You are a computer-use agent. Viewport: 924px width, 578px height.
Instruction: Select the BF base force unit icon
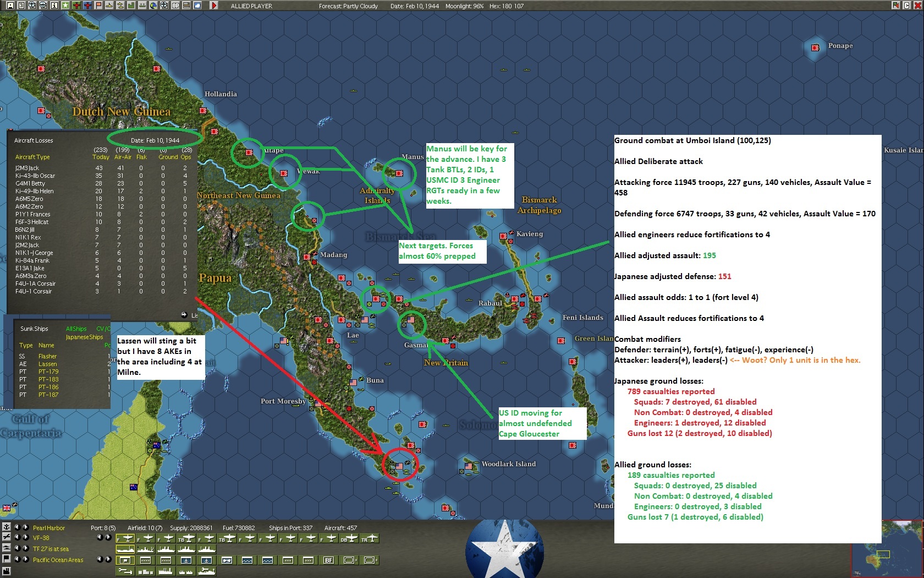pyautogui.click(x=328, y=560)
